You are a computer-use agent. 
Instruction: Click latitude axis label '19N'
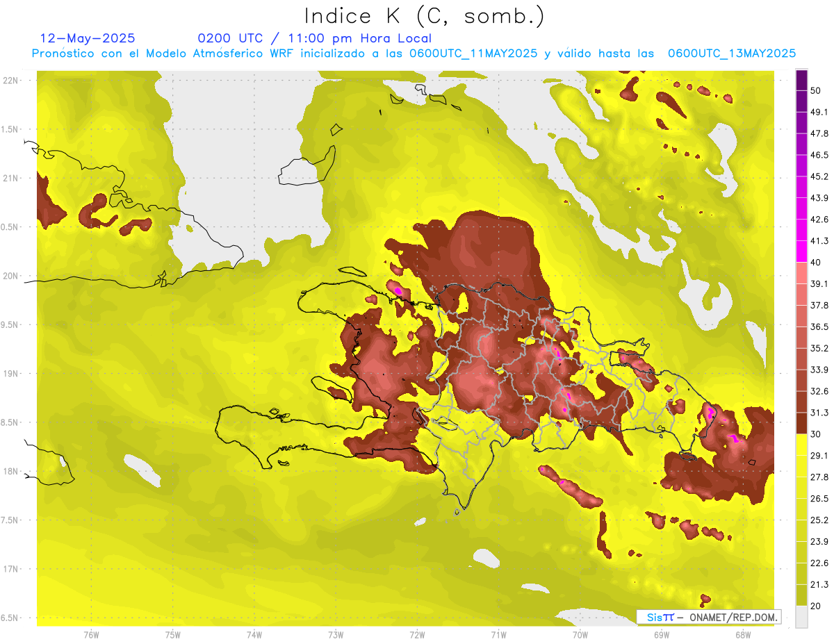[11, 373]
